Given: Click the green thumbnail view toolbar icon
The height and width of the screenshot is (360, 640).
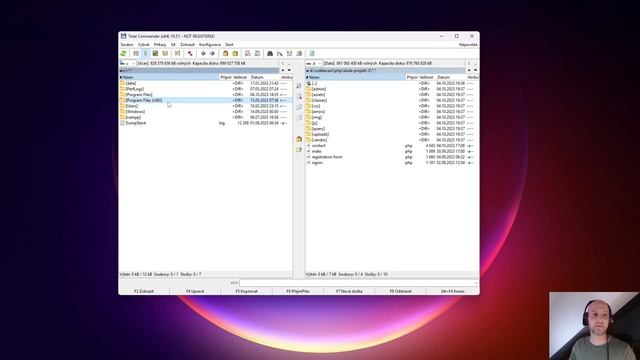Looking at the screenshot, I should pyautogui.click(x=155, y=53).
